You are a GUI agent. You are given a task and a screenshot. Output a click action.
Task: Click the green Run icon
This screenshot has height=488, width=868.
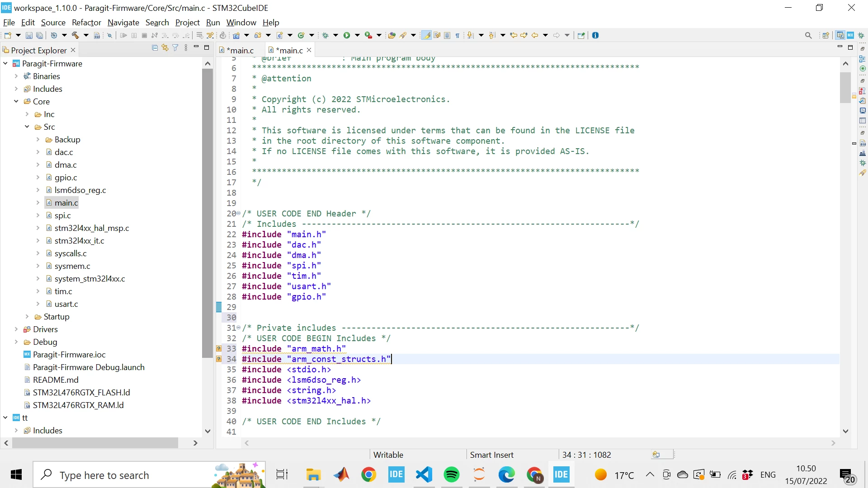pos(347,35)
